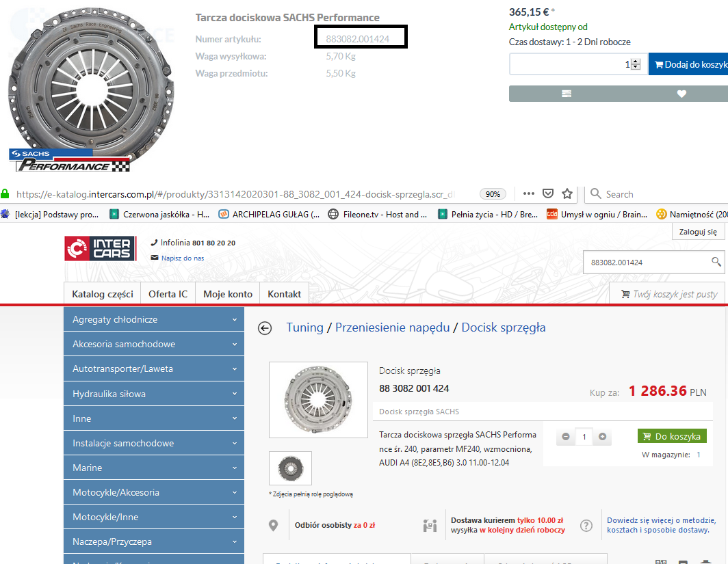Open page actions three-dots menu
The image size is (728, 564).
click(528, 194)
